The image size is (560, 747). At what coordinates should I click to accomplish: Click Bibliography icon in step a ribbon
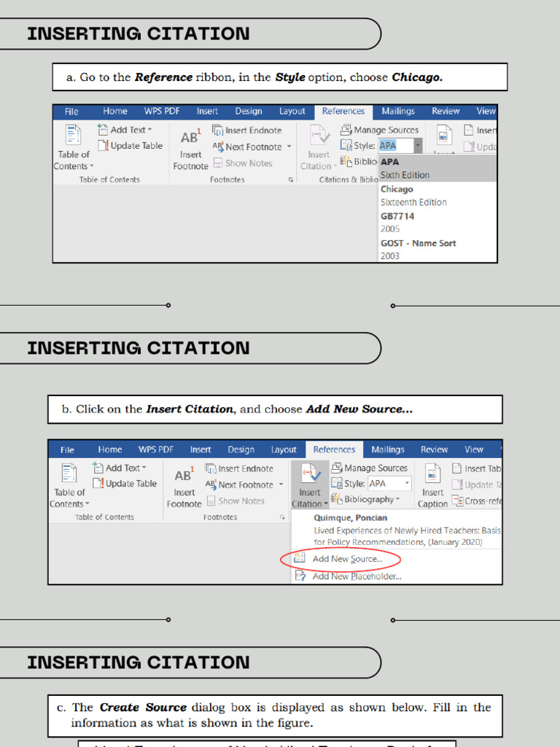[346, 161]
